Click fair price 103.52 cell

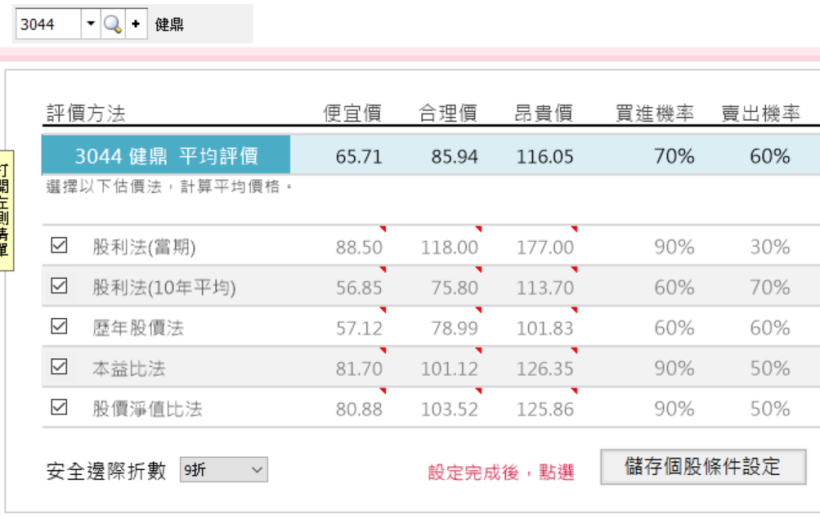(449, 409)
